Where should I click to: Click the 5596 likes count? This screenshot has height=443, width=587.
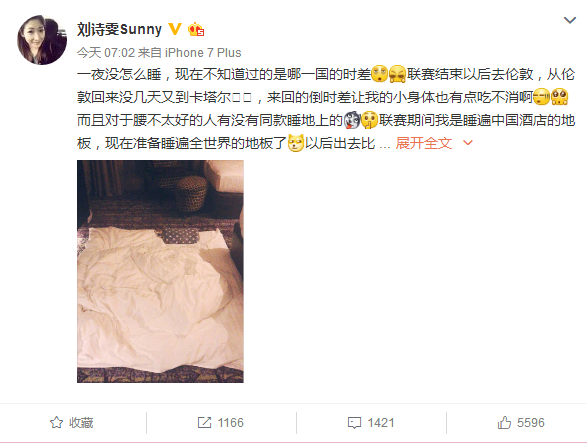[530, 423]
